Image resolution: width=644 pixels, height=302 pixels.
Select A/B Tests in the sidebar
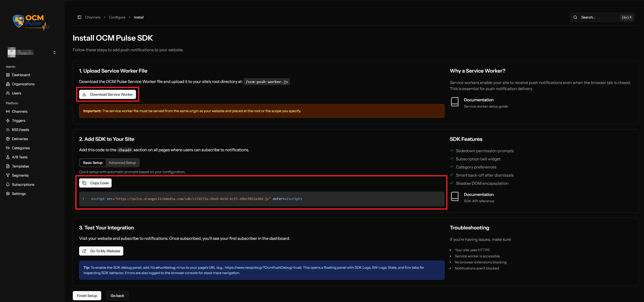pyautogui.click(x=20, y=157)
